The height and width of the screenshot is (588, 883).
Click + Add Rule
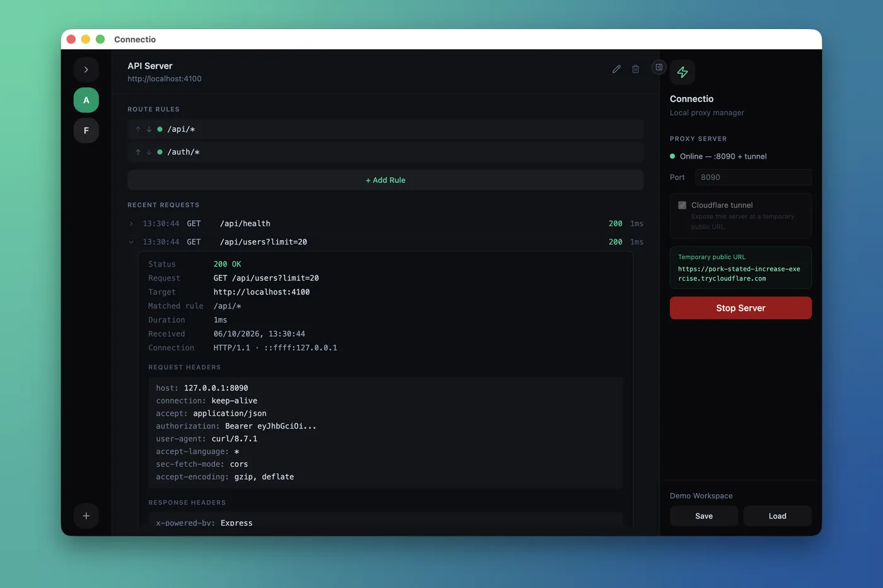tap(385, 180)
